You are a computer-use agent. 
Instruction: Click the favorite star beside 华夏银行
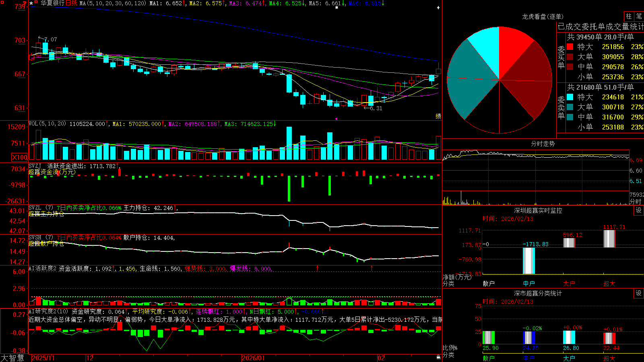tap(31, 3)
